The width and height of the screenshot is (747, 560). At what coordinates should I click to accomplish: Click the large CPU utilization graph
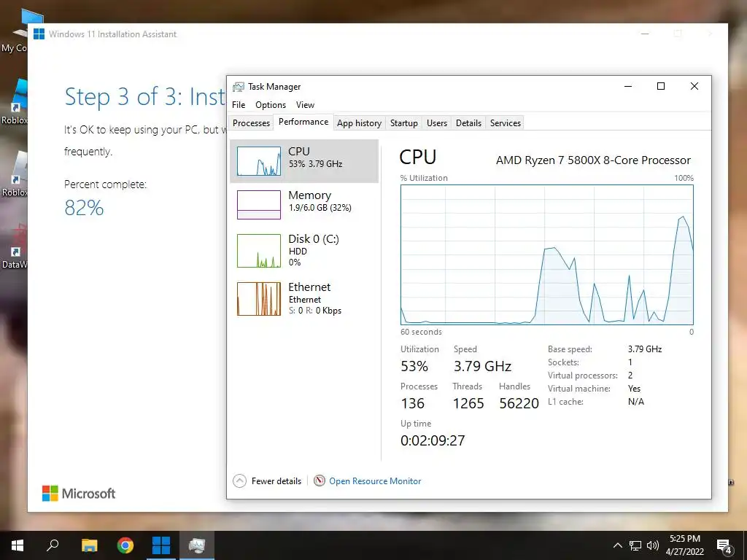547,254
